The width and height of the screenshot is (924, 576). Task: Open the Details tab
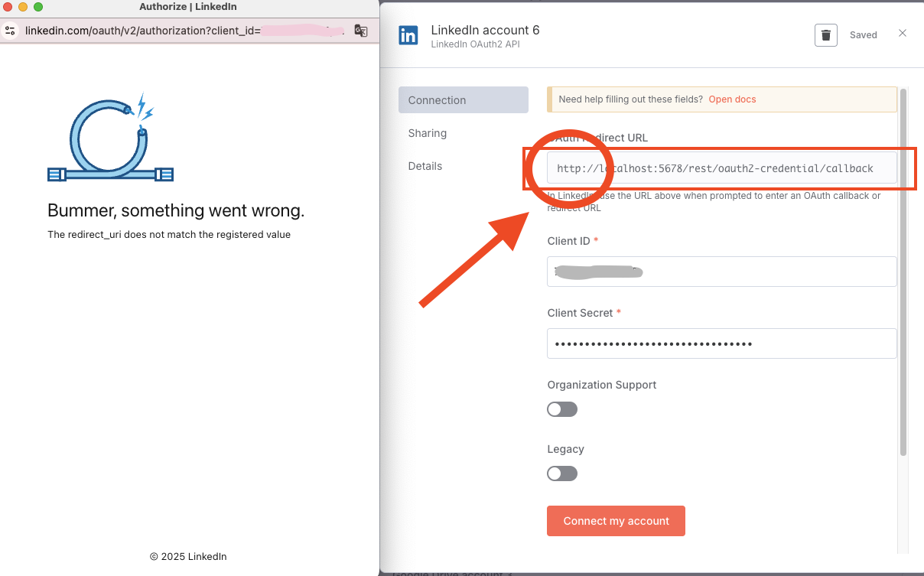[425, 166]
